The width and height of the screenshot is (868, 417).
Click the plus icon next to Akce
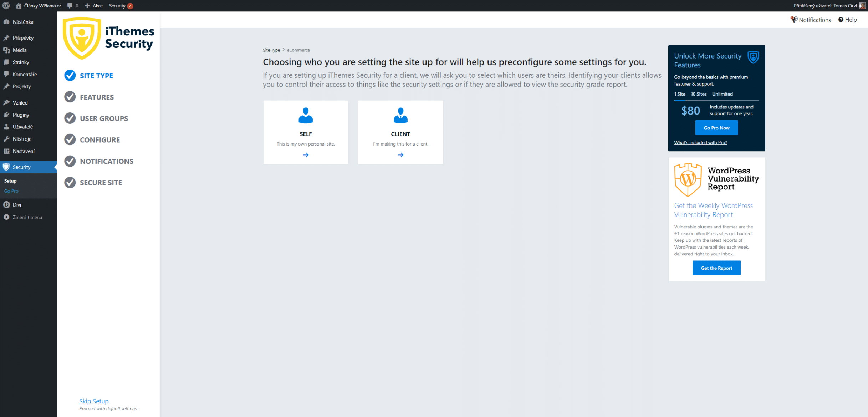tap(87, 6)
